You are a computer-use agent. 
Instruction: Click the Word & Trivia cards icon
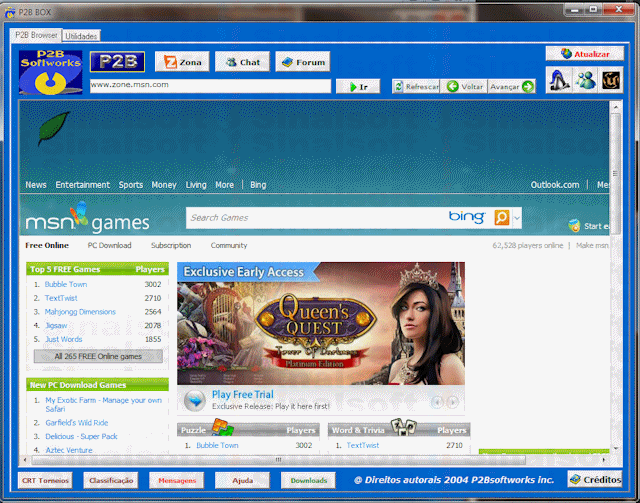tap(403, 427)
